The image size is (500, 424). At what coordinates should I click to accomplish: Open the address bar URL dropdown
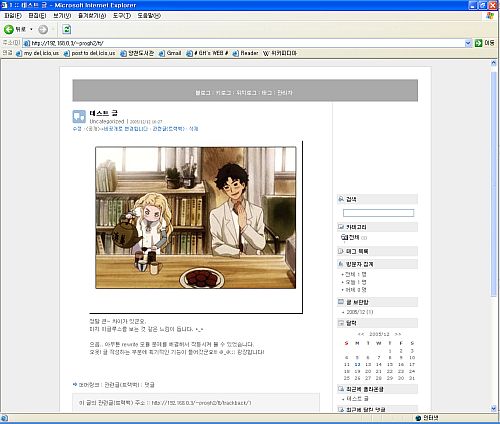(x=468, y=43)
